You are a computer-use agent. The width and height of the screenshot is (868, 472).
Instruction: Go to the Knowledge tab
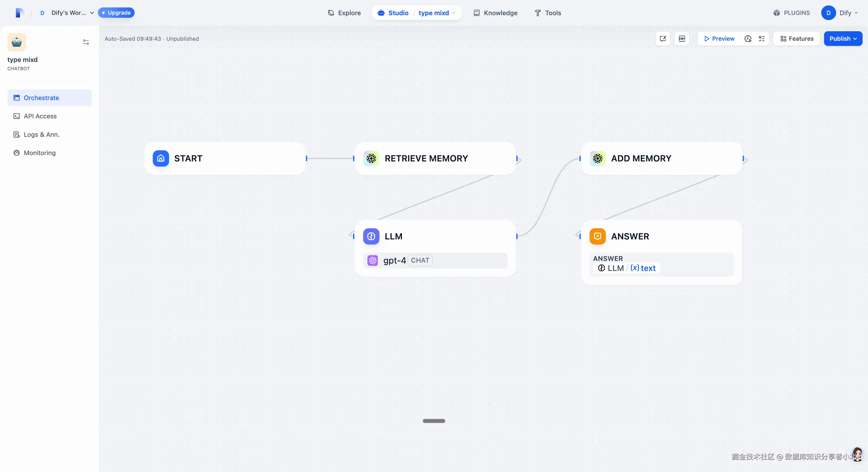click(495, 13)
